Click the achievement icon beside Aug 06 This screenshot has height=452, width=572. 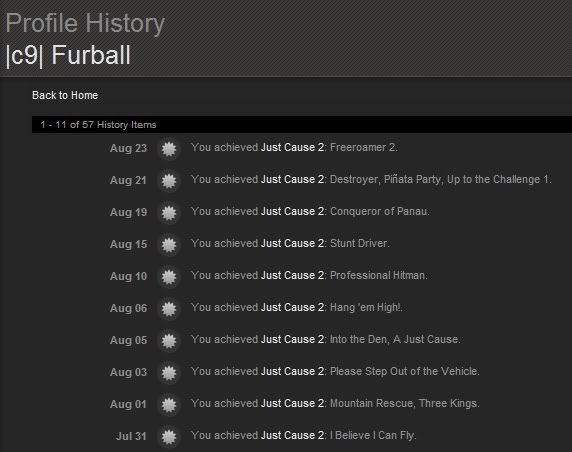click(x=169, y=309)
